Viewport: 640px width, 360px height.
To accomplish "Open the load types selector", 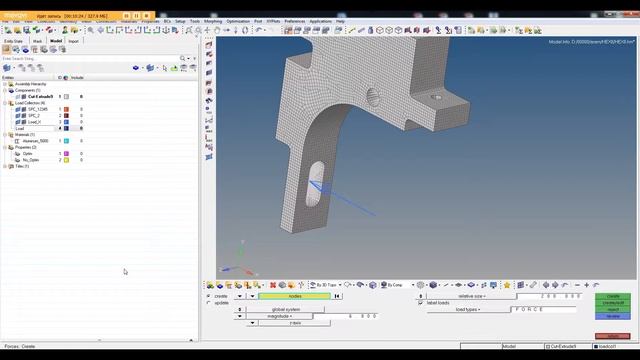I will [x=468, y=309].
